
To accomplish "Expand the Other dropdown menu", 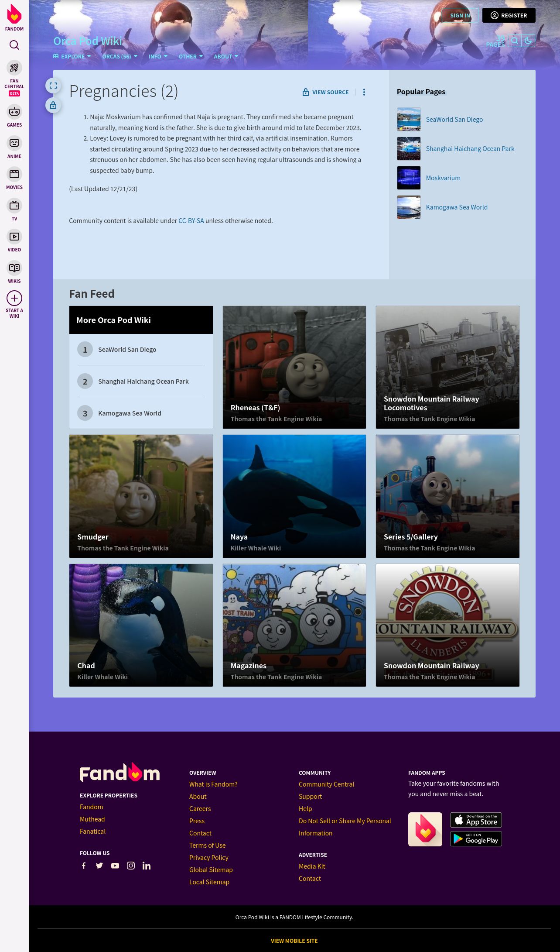I will tap(191, 56).
